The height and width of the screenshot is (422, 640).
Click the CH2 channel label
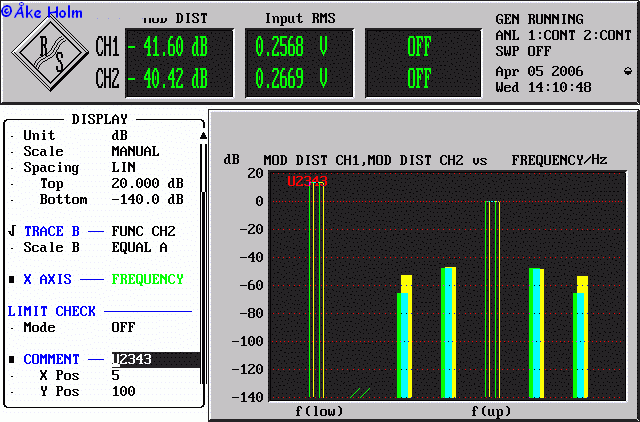[x=107, y=78]
